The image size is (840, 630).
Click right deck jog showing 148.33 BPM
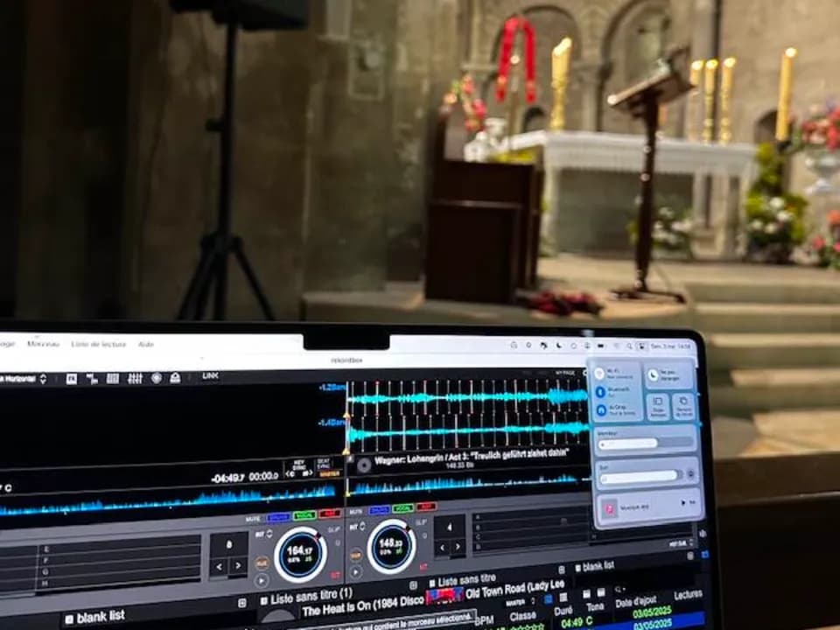click(391, 546)
